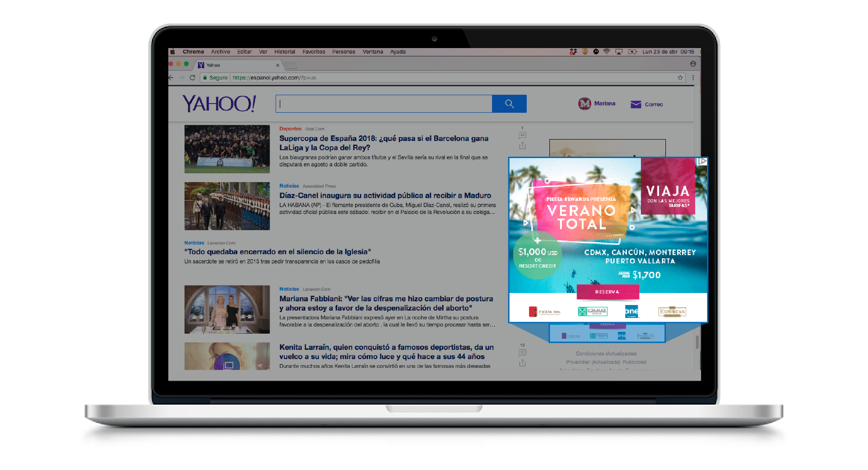868x470 pixels.
Task: Open the Apple menu
Action: pyautogui.click(x=172, y=52)
